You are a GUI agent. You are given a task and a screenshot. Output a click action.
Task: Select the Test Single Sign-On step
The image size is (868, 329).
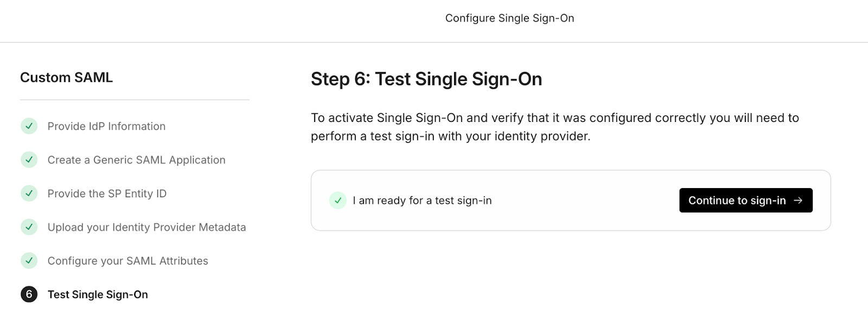click(x=98, y=294)
